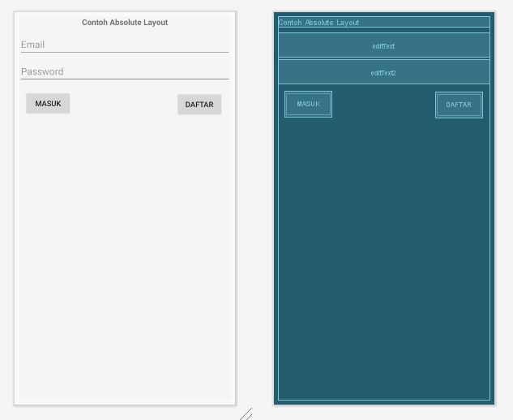The image size is (513, 420).
Task: Click the Email input field in the design preview
Action: pos(125,45)
